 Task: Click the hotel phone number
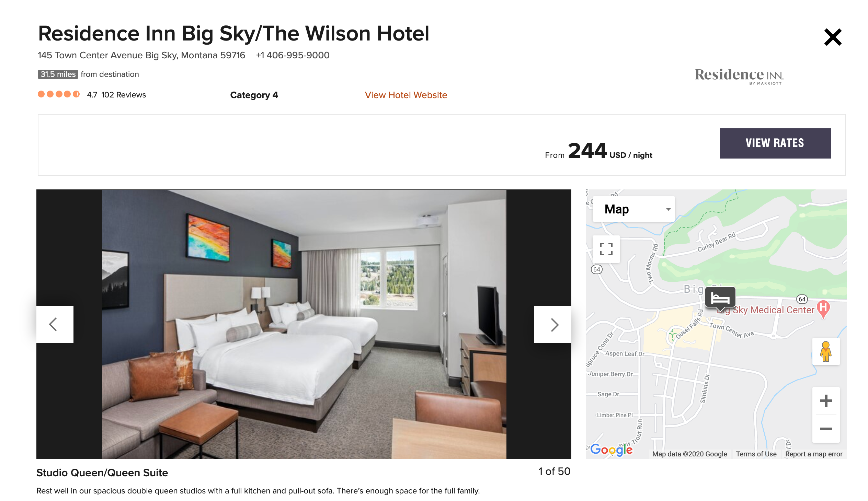292,55
